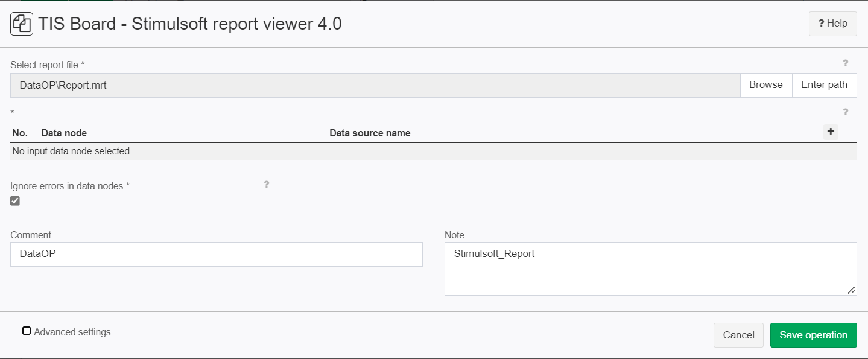This screenshot has width=868, height=359.
Task: Click the TIS Board documents icon
Action: point(22,24)
